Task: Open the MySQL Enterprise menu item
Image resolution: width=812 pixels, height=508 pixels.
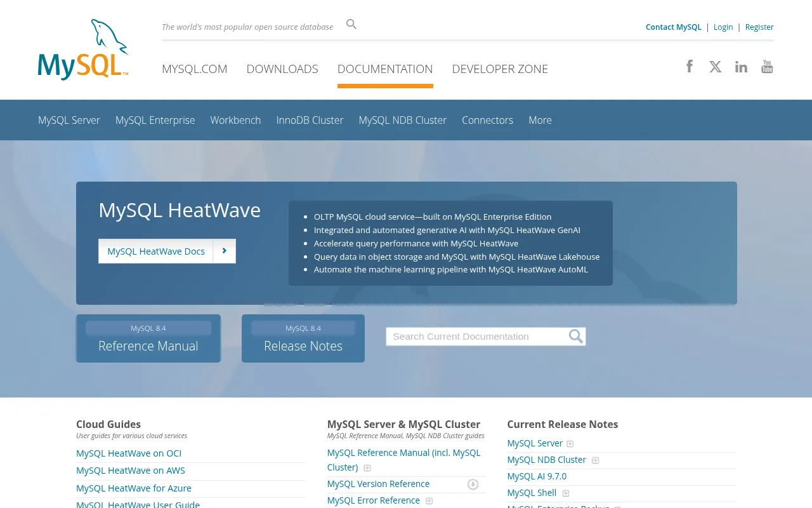Action: point(155,120)
